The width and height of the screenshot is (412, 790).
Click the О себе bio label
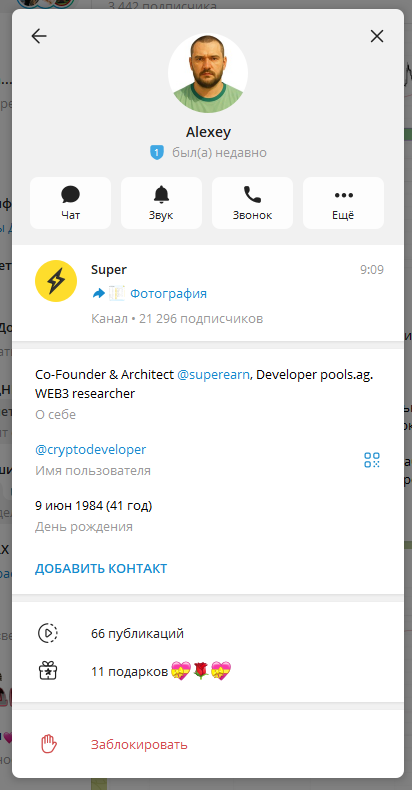point(55,415)
